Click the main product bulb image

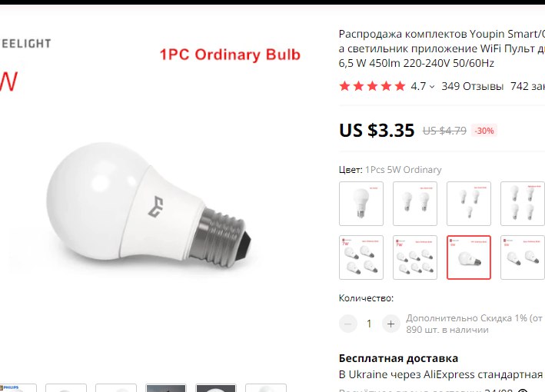(x=149, y=207)
